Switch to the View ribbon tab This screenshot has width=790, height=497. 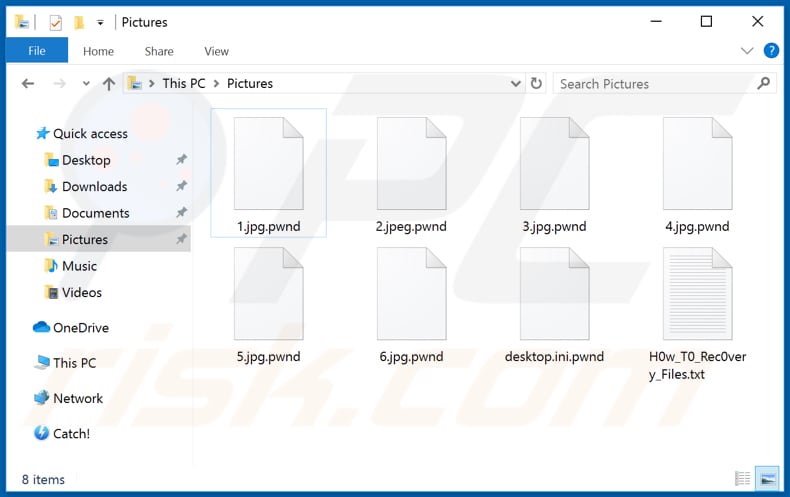click(x=216, y=51)
